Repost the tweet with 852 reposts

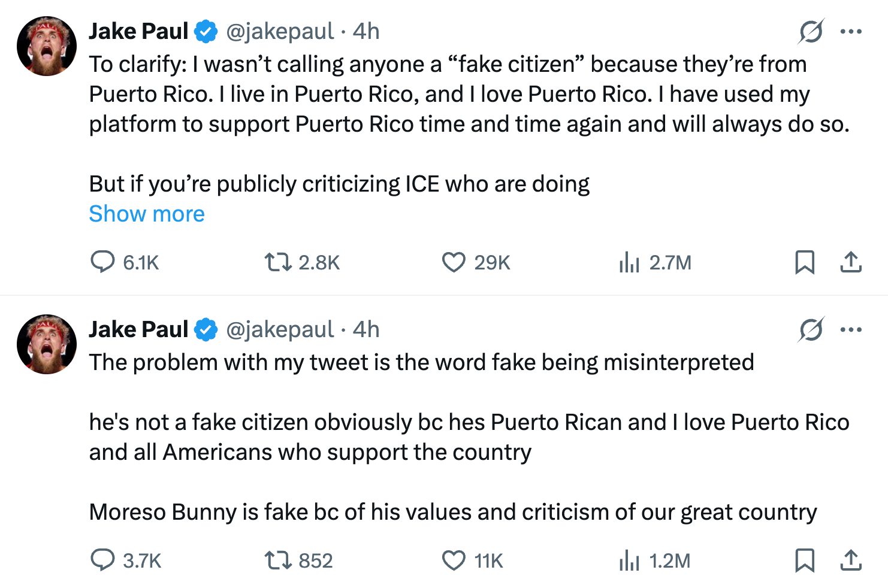(x=278, y=560)
